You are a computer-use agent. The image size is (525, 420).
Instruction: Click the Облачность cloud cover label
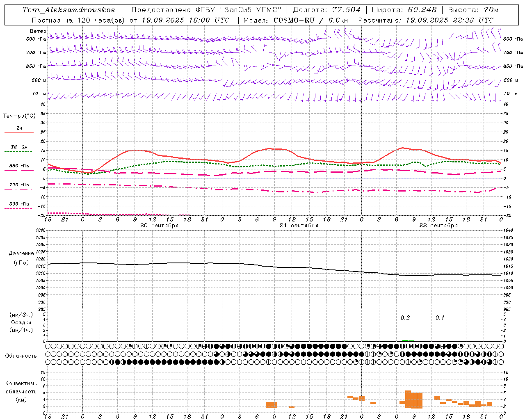(21, 356)
